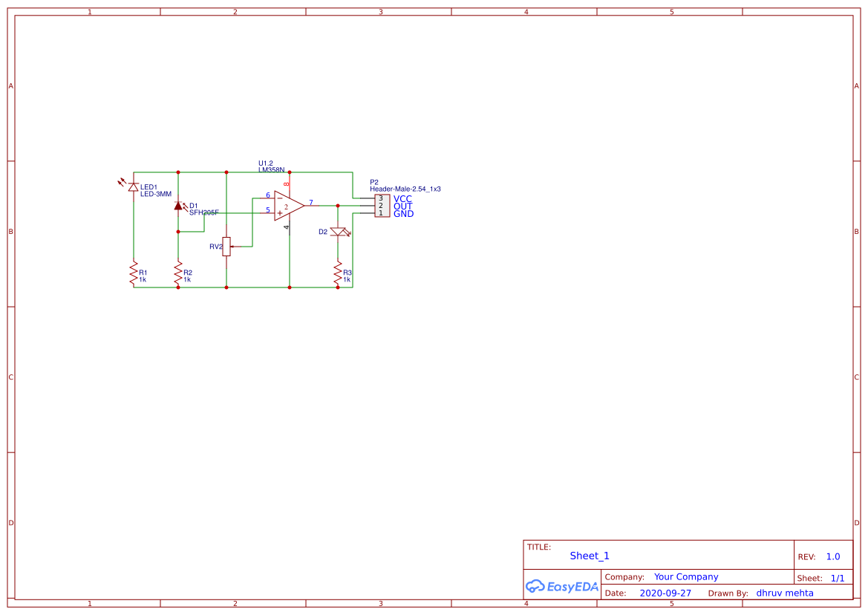The width and height of the screenshot is (868, 615).
Task: Click the sheet number '1/1'
Action: click(x=838, y=579)
